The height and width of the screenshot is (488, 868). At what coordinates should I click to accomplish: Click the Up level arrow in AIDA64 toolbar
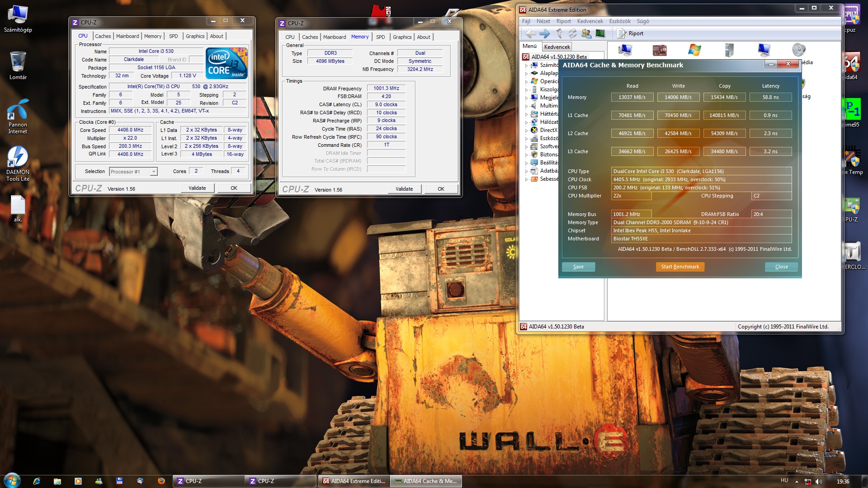point(559,33)
